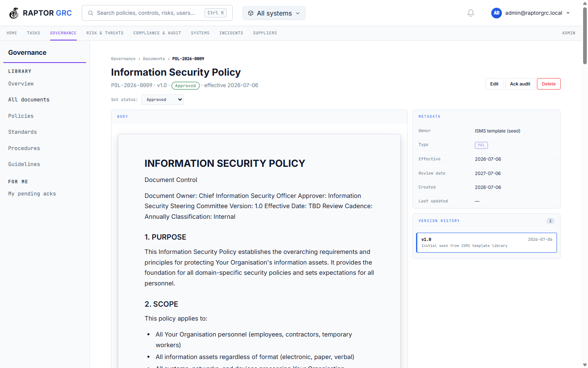The width and height of the screenshot is (588, 368).
Task: Focus the search policies field
Action: (x=157, y=13)
